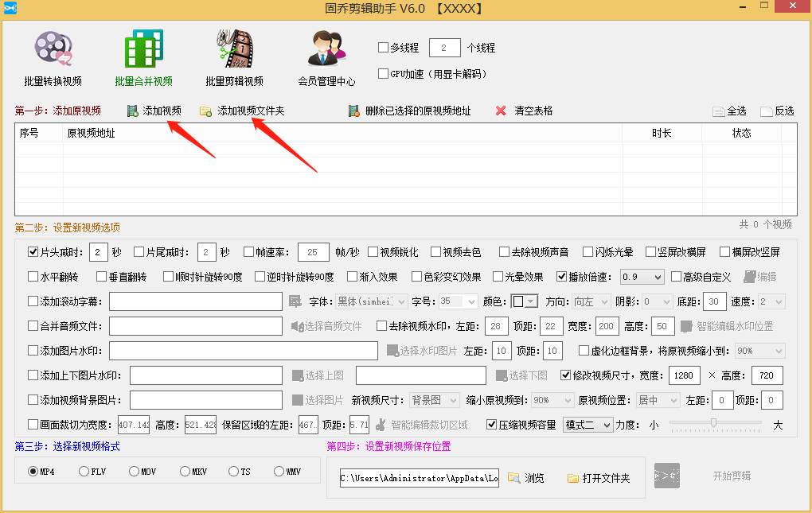
Task: Click the 打开文件夹 text
Action: tap(607, 478)
